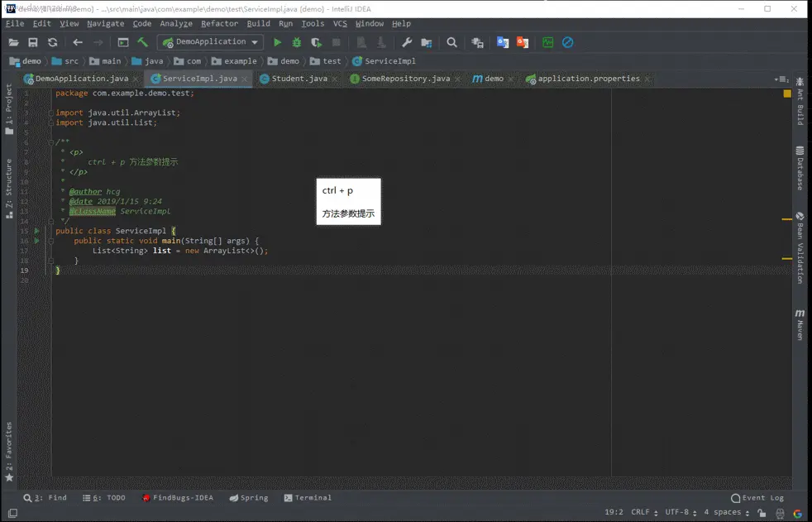Screen dimensions: 812x522
Task: Open the Database tool window
Action: coord(800,168)
